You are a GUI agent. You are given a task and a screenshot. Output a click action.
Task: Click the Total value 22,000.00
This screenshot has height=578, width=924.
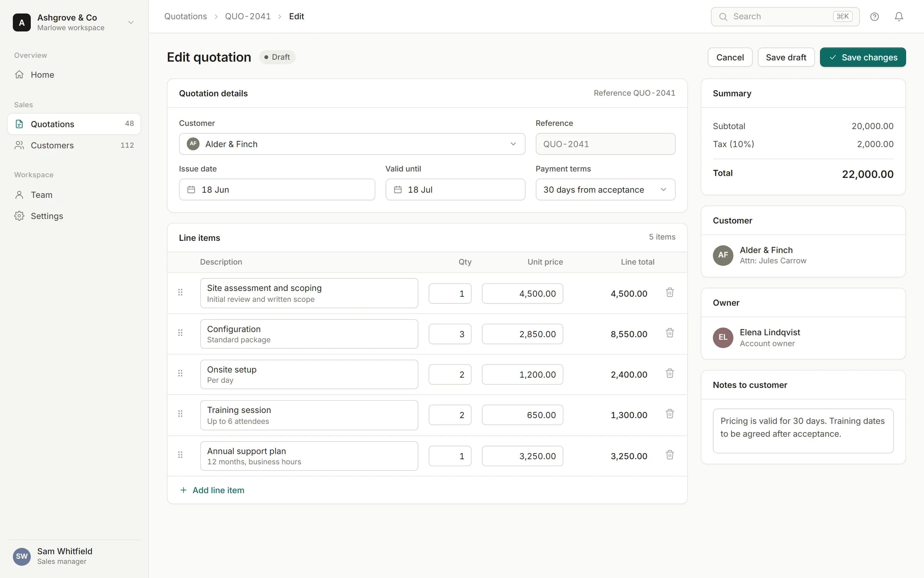click(867, 174)
